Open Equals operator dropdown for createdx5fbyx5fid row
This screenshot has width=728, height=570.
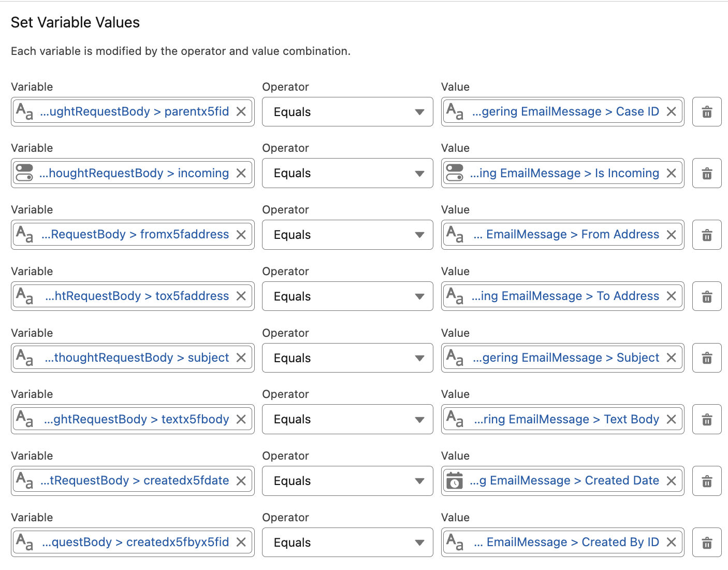click(347, 543)
